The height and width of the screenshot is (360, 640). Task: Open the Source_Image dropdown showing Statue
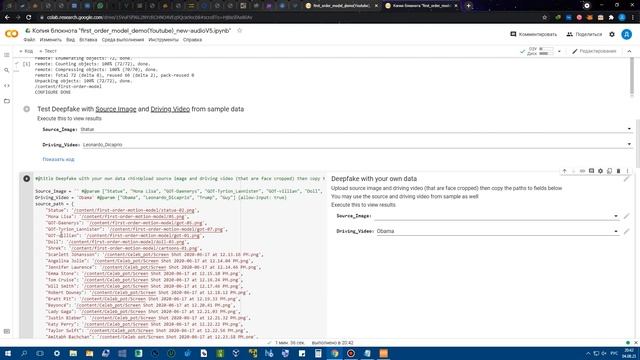coord(356,129)
